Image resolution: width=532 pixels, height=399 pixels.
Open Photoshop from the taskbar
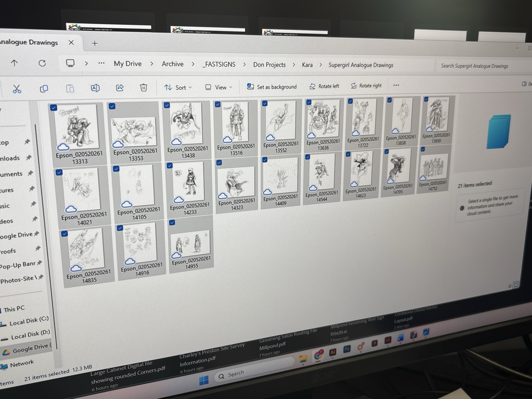pyautogui.click(x=347, y=349)
